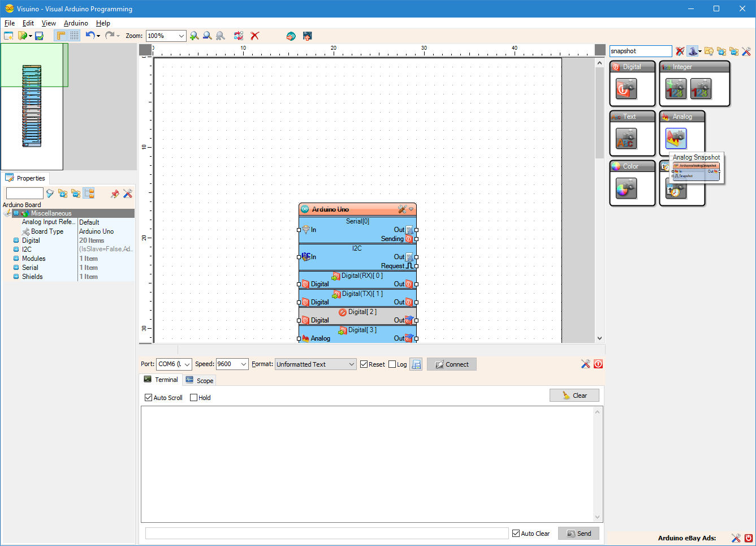This screenshot has height=546, width=756.
Task: Toggle the Auto Scroll checkbox
Action: pos(149,398)
